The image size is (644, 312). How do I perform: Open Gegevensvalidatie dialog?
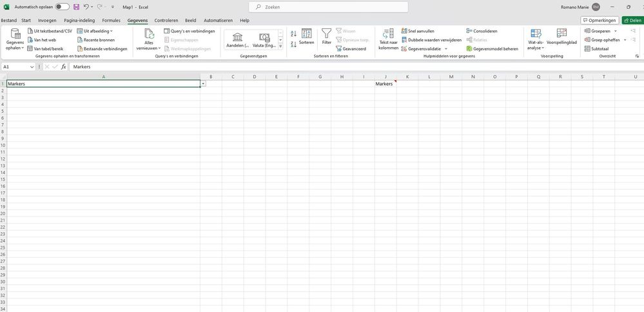tap(422, 49)
